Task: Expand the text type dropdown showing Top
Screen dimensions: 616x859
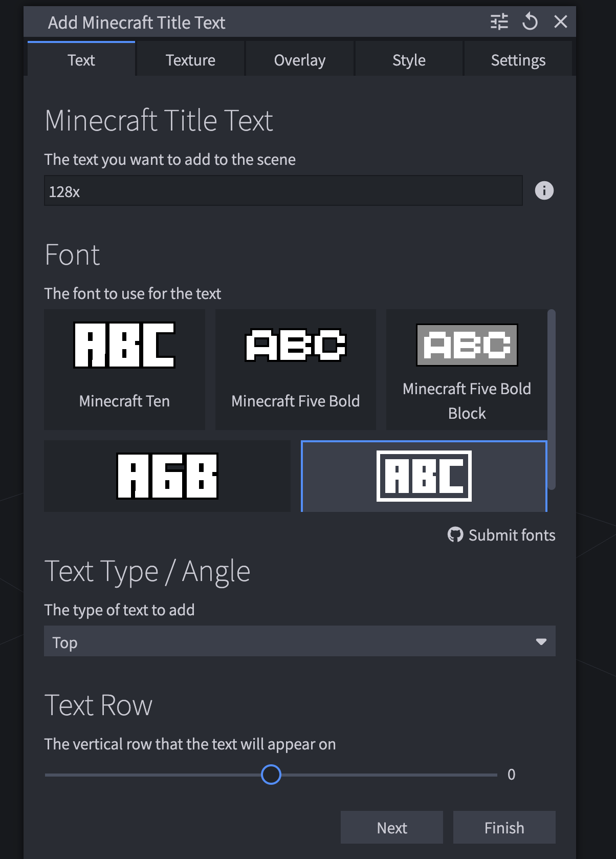Action: (x=300, y=641)
